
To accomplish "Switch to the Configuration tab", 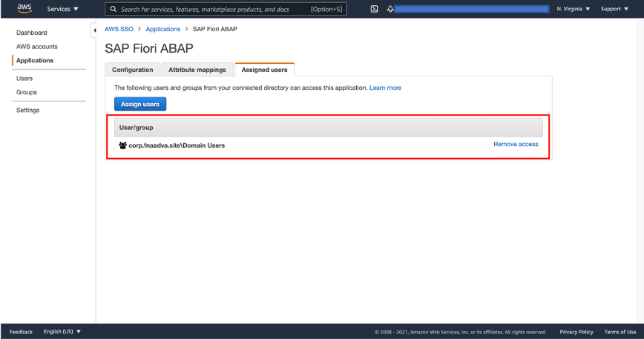I will click(x=133, y=70).
